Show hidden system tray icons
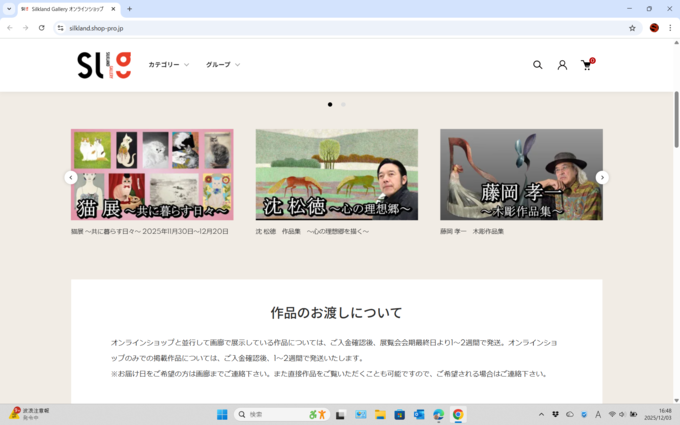Viewport: 680px width, 425px height. coord(541,415)
